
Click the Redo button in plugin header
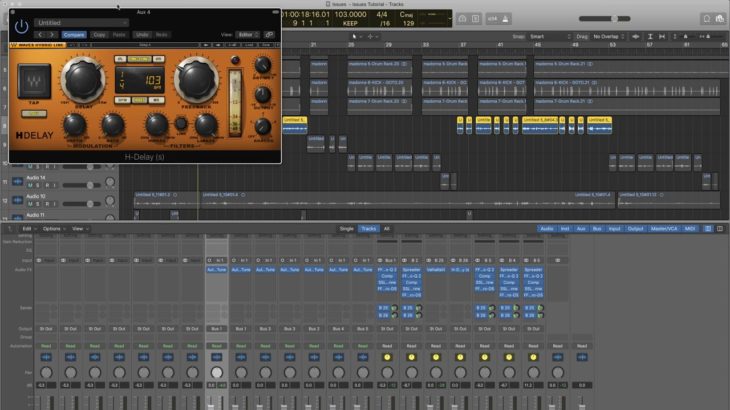tap(162, 35)
